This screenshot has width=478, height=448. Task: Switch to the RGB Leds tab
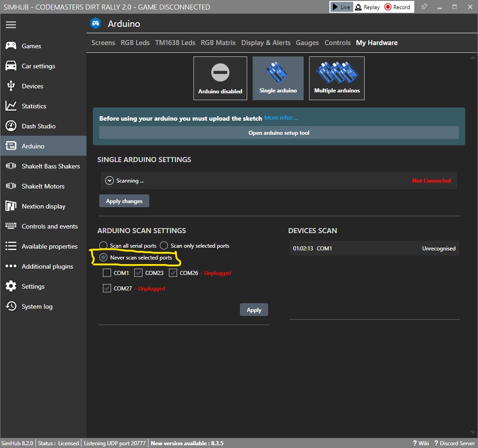(135, 43)
